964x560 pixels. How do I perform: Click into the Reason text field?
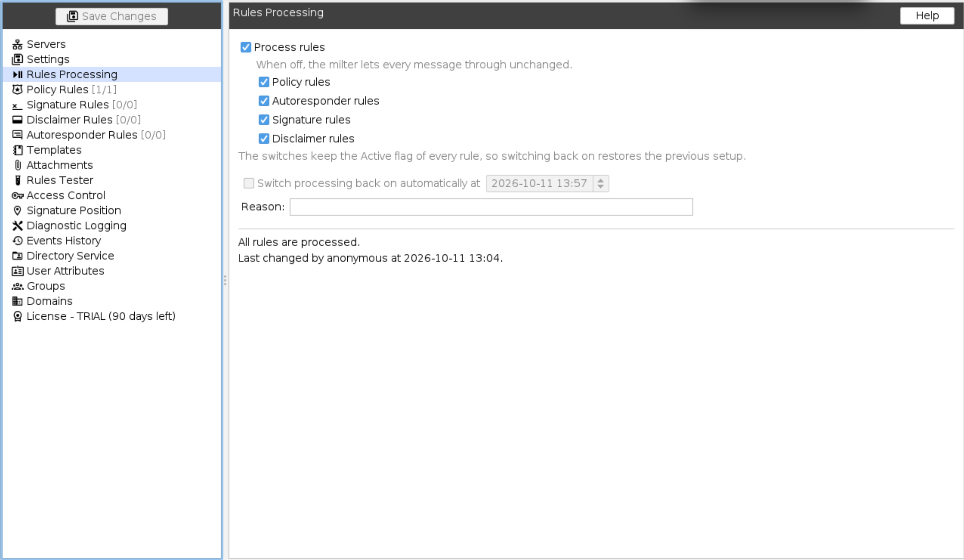pos(491,207)
